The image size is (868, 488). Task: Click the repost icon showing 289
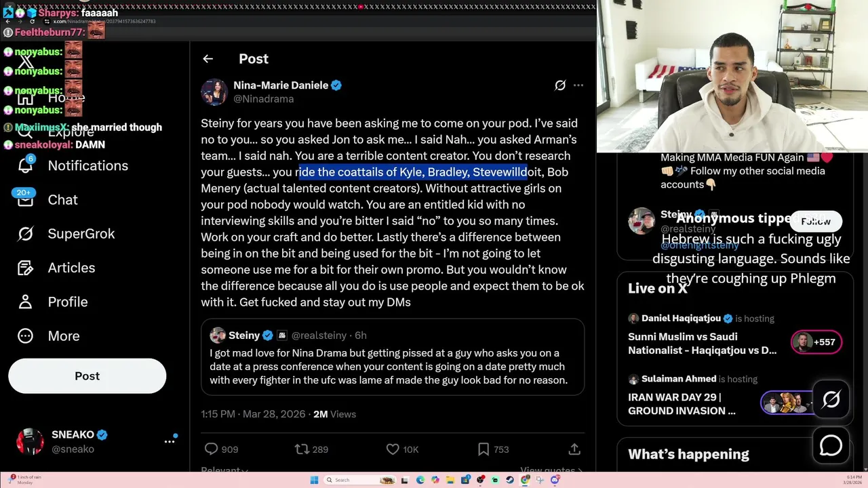pos(311,449)
